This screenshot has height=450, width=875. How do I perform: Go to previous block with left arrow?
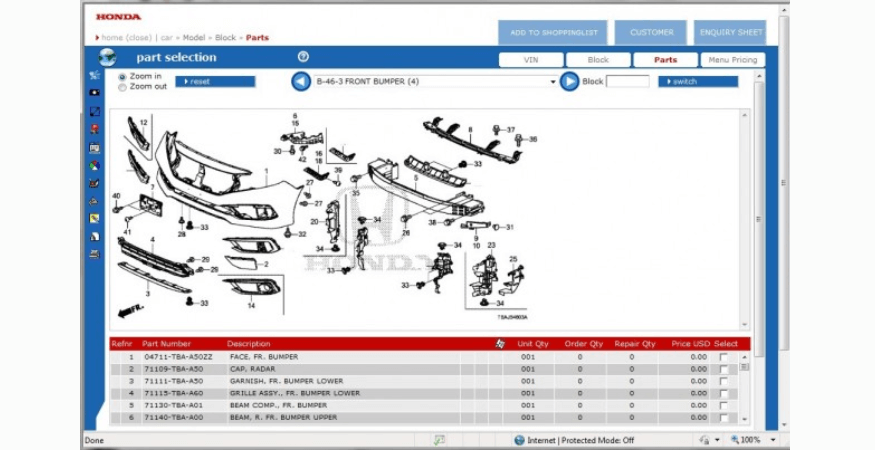point(300,82)
